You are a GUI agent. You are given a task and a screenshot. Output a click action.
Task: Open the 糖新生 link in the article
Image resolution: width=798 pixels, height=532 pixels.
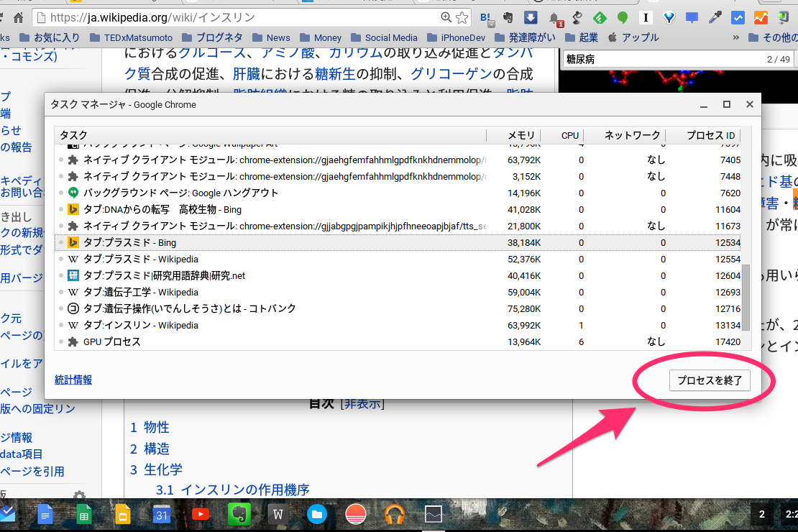(x=335, y=74)
